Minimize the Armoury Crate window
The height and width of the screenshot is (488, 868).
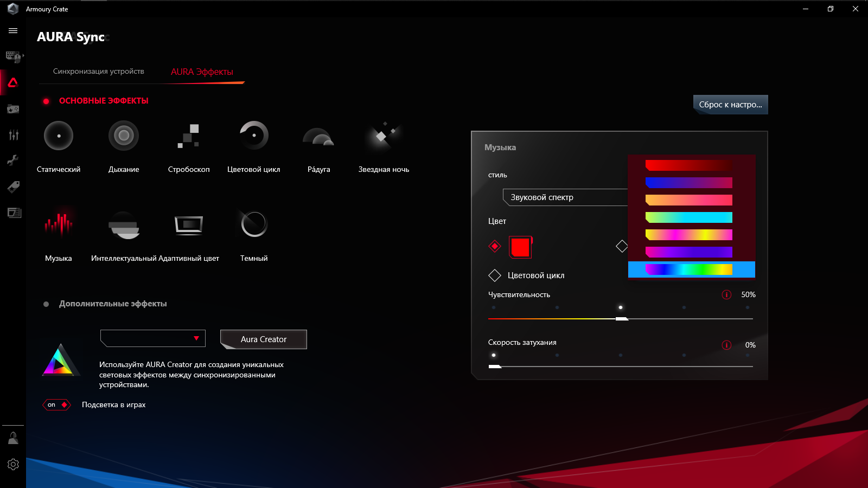[x=806, y=9]
